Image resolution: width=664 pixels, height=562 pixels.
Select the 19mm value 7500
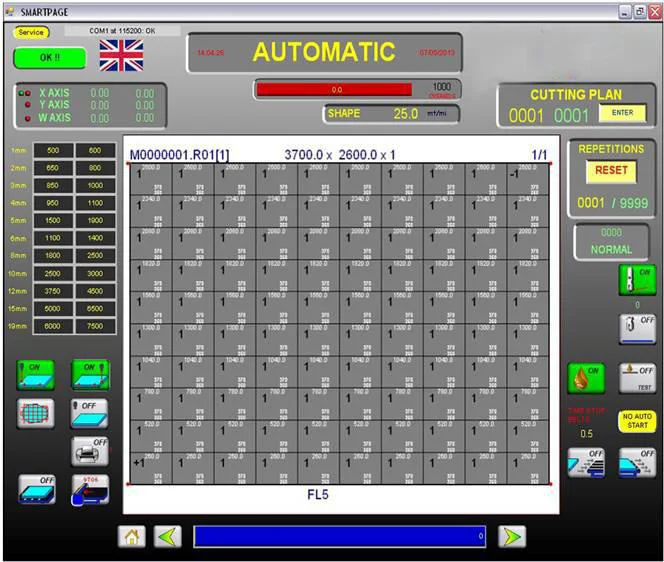click(x=95, y=326)
